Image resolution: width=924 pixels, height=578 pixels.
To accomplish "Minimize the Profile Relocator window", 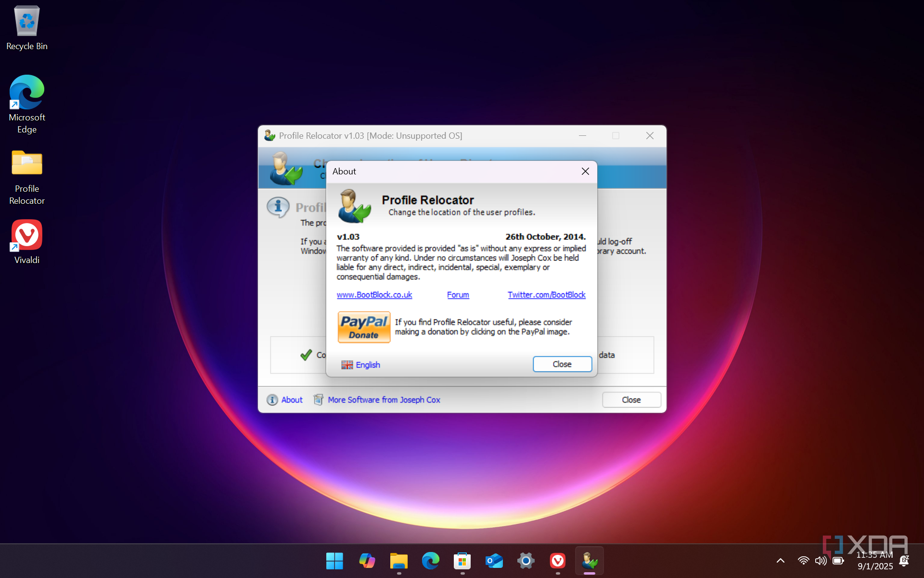I will pos(582,136).
